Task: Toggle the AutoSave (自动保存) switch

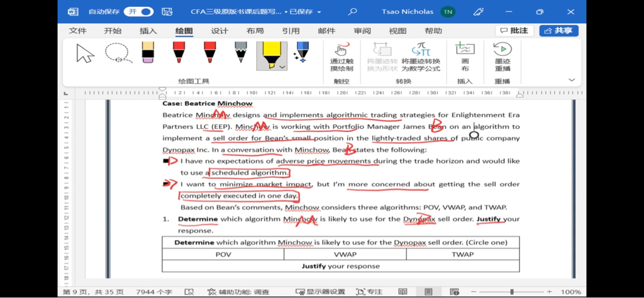Action: pos(138,11)
